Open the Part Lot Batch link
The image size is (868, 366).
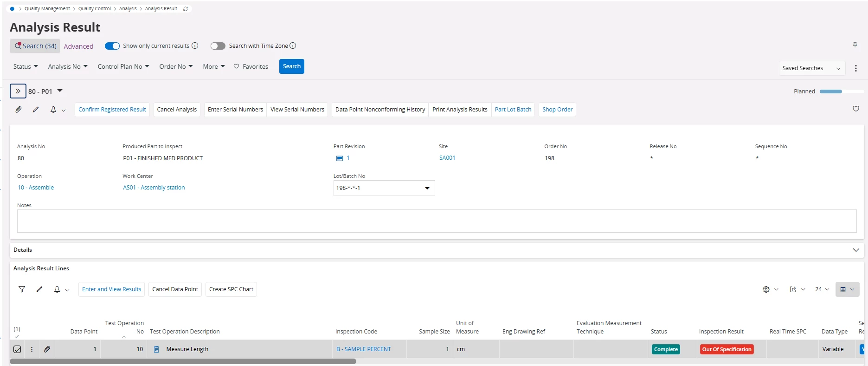pos(513,110)
